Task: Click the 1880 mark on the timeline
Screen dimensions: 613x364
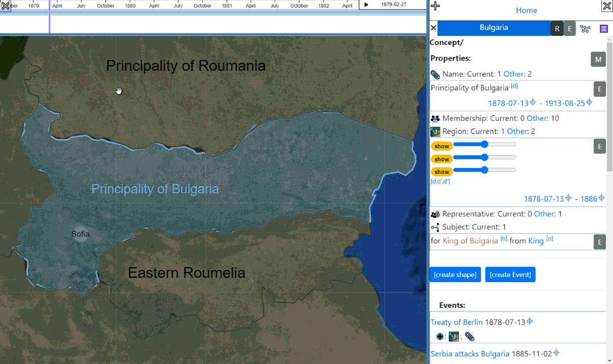Action: click(130, 6)
